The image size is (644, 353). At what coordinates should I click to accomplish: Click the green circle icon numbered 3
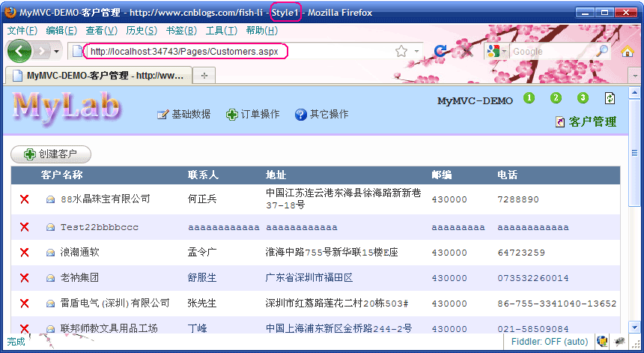(x=583, y=98)
